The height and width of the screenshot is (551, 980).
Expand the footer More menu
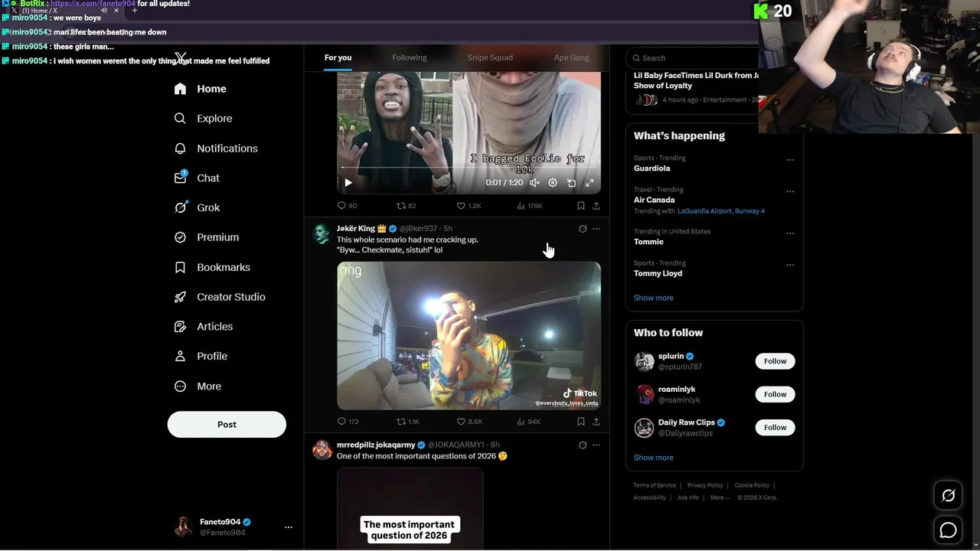[x=719, y=497]
